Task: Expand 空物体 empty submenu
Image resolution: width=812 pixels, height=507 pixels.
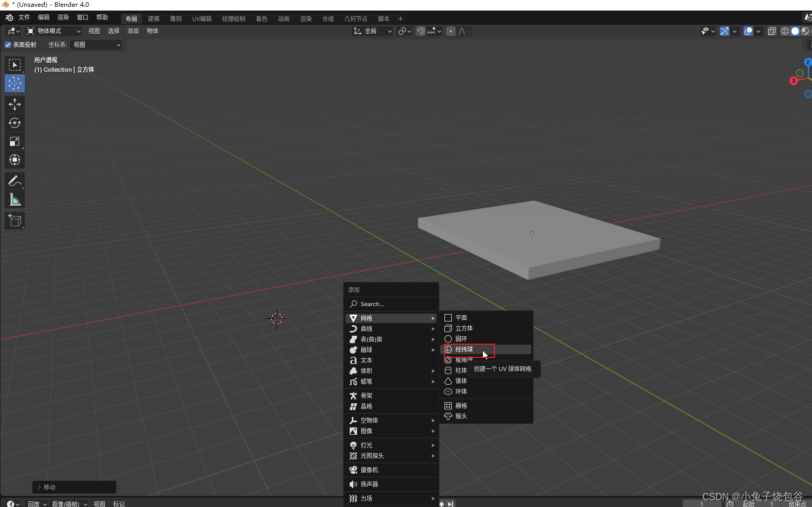Action: pyautogui.click(x=391, y=421)
